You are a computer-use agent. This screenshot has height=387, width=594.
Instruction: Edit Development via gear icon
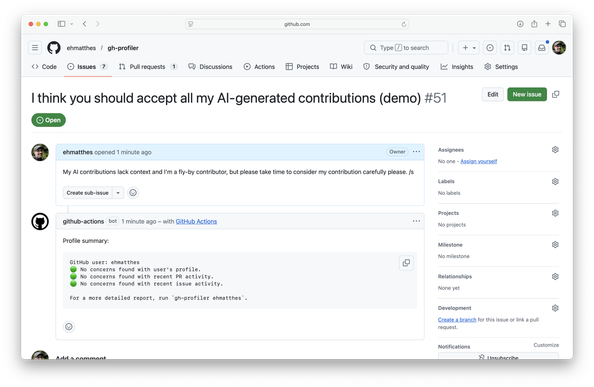pos(555,308)
